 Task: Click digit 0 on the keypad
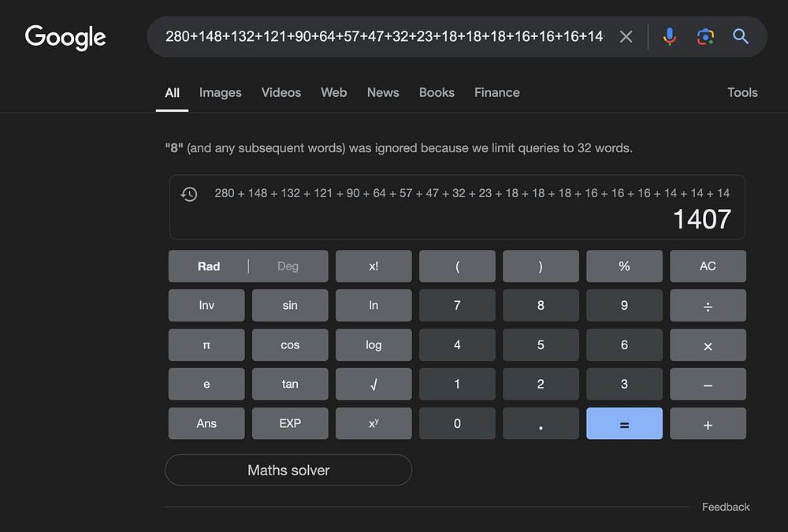tap(457, 423)
